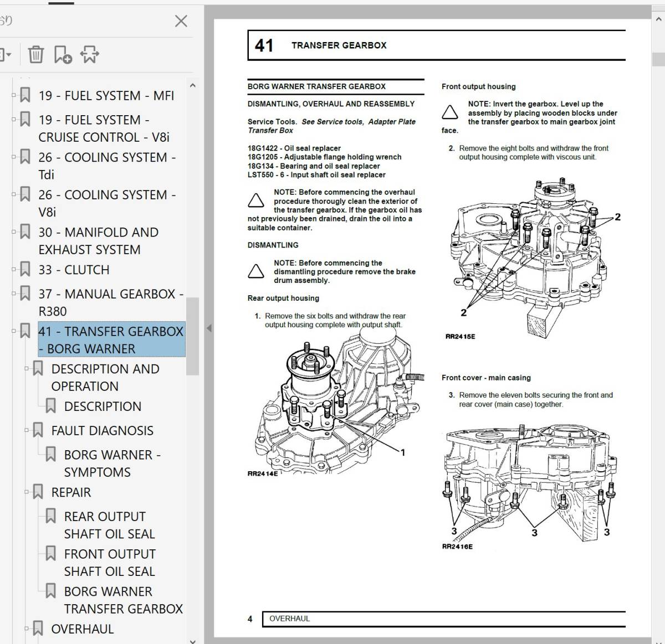Open 37 - MANUAL GEARBOX - R380 bookmark
This screenshot has height=644, width=665.
[x=111, y=302]
